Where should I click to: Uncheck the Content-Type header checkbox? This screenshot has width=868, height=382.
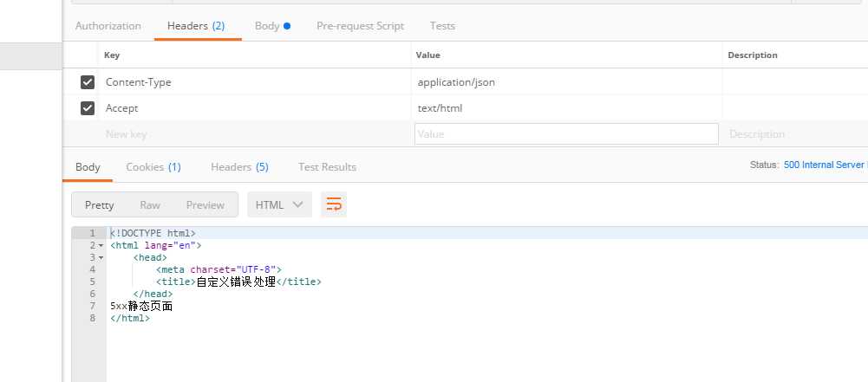pos(88,82)
